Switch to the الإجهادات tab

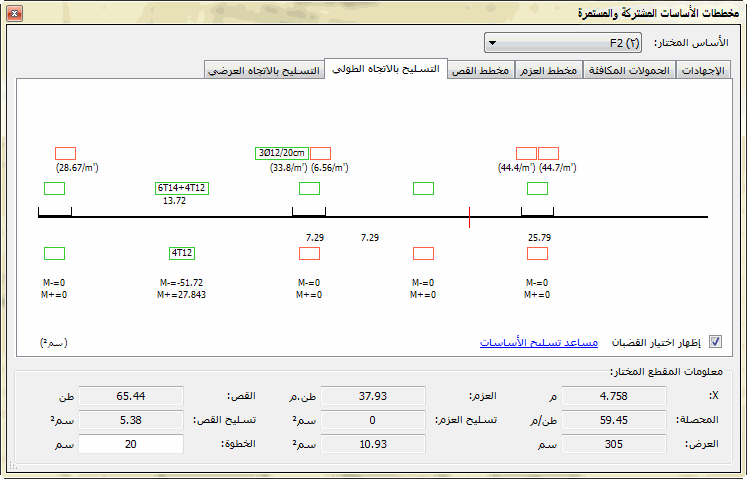pyautogui.click(x=705, y=70)
